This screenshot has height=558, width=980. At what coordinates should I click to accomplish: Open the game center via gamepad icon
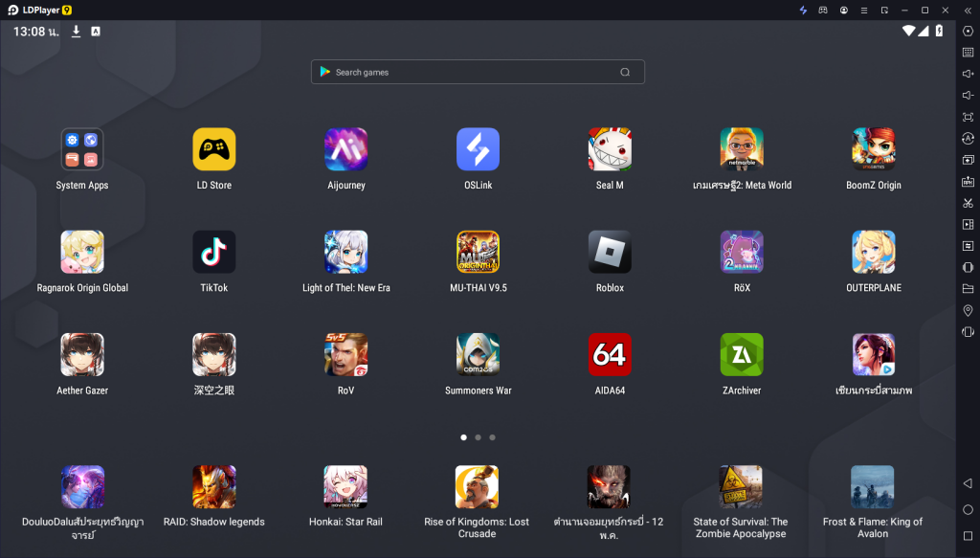(x=823, y=10)
